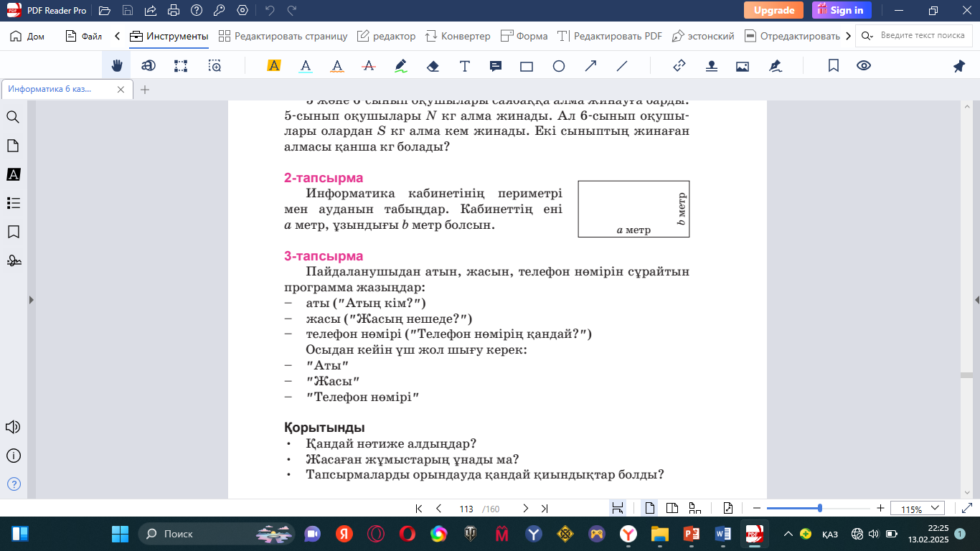Adjust the zoom slider handle
Viewport: 980px width, 551px height.
pyautogui.click(x=820, y=509)
